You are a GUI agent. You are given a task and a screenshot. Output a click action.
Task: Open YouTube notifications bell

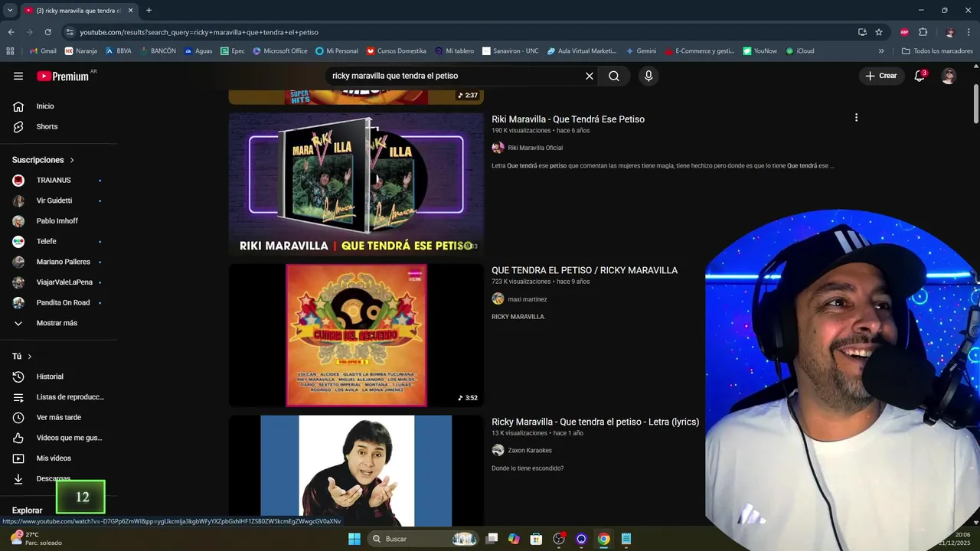[920, 76]
